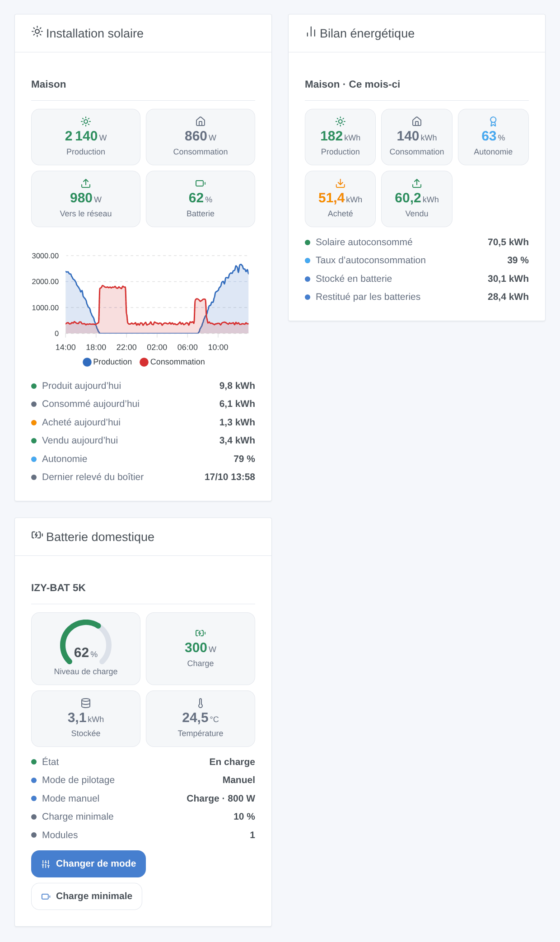This screenshot has height=942, width=560.
Task: Click the upload icon above Vers le réseau
Action: pyautogui.click(x=86, y=183)
